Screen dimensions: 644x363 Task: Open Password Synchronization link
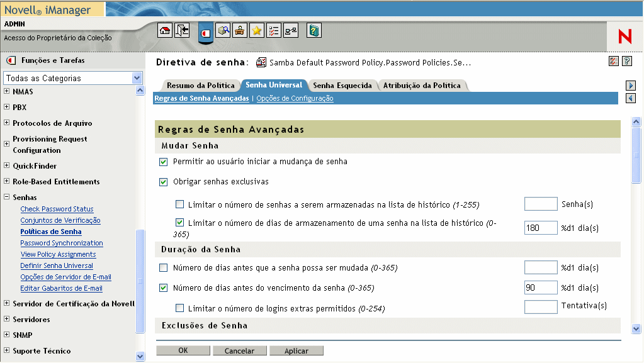pos(62,243)
